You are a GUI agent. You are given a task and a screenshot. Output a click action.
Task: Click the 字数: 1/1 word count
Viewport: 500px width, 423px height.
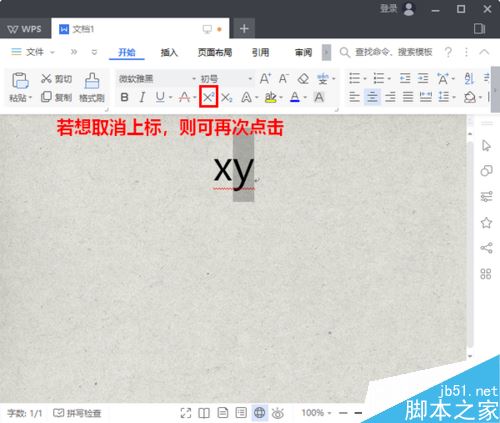[x=25, y=413]
